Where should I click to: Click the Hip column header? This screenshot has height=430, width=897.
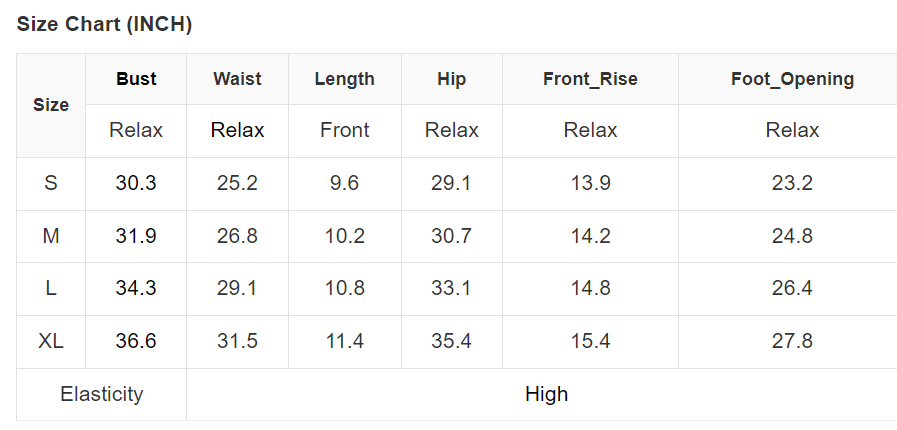coord(451,79)
